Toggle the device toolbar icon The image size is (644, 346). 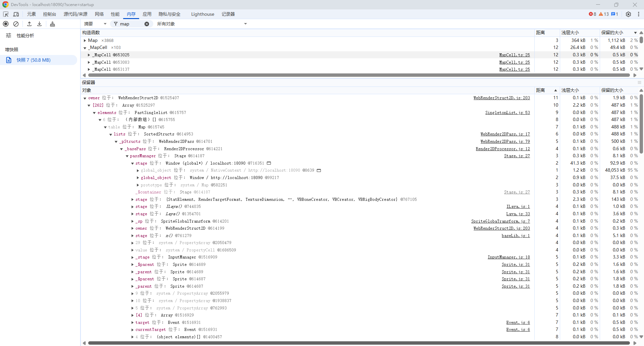[16, 14]
